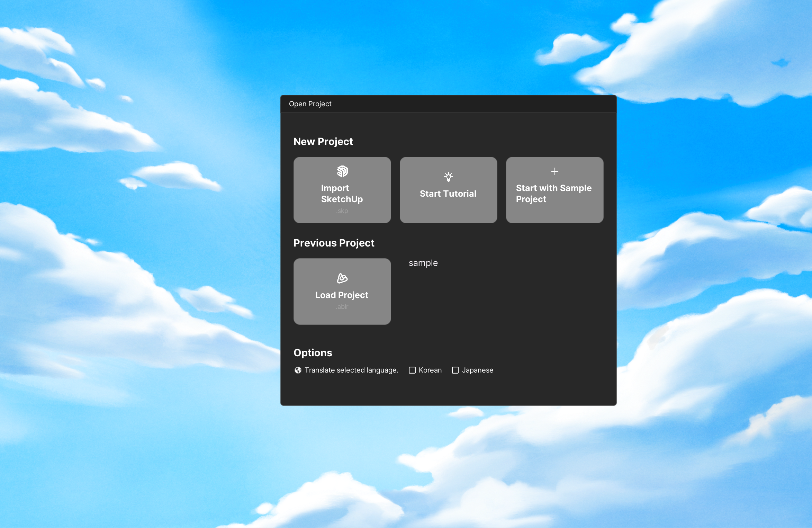Click the Korean label text

(430, 370)
